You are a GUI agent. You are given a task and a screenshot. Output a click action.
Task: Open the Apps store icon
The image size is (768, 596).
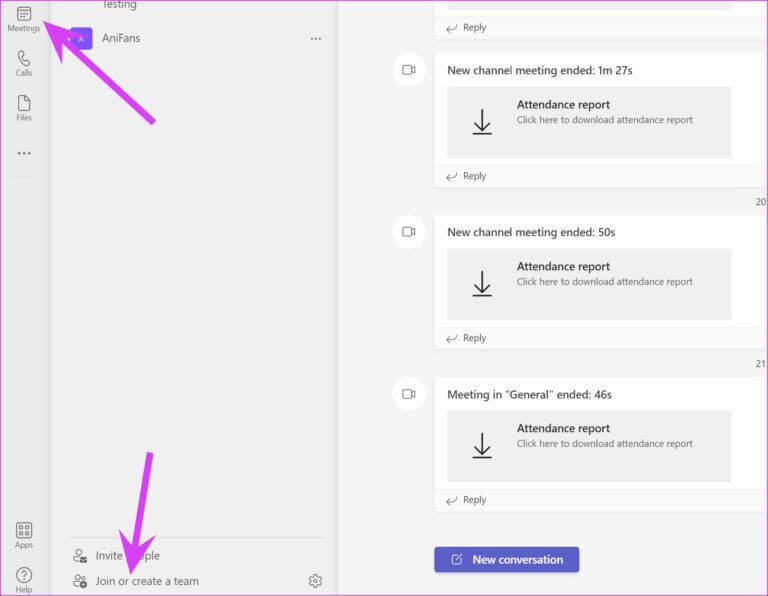tap(24, 535)
